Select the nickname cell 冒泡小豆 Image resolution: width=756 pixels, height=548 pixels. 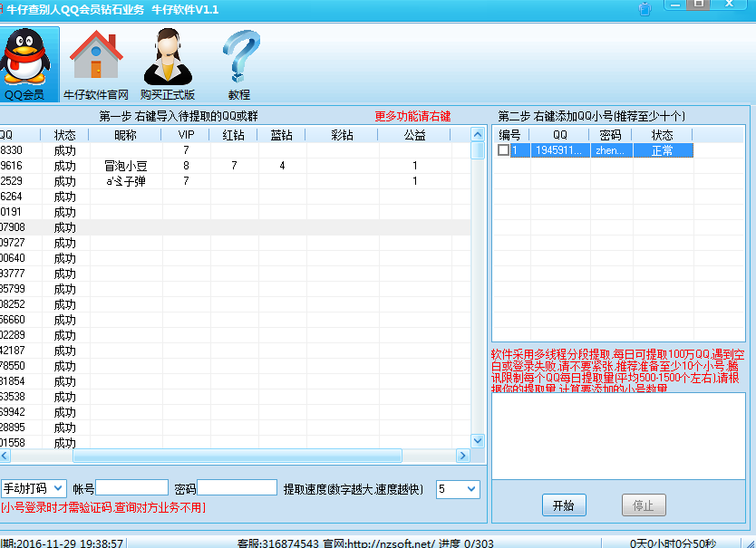[126, 166]
